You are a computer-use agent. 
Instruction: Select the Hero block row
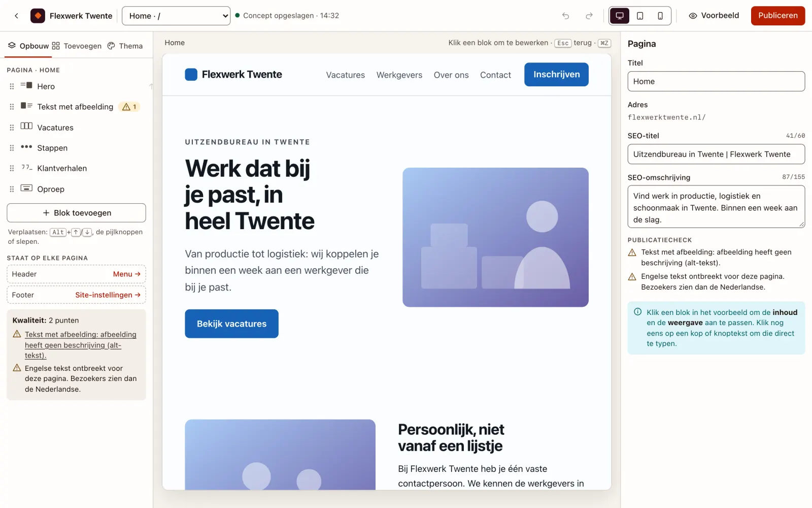pyautogui.click(x=76, y=86)
